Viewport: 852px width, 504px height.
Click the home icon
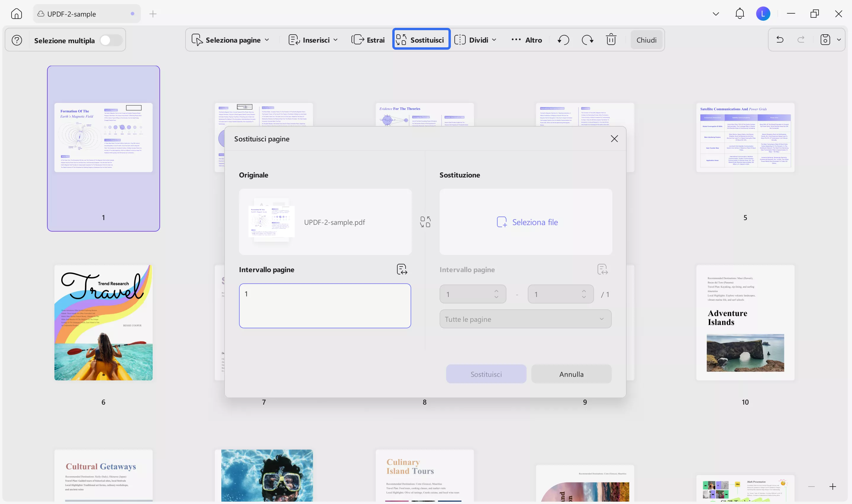16,14
